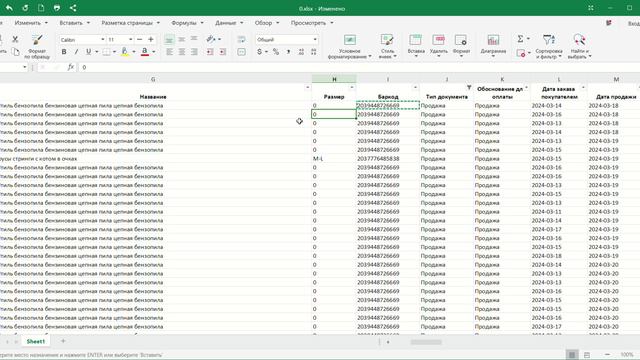Click the cut scissors icon
Screen dimensions: 640x360
point(15,39)
